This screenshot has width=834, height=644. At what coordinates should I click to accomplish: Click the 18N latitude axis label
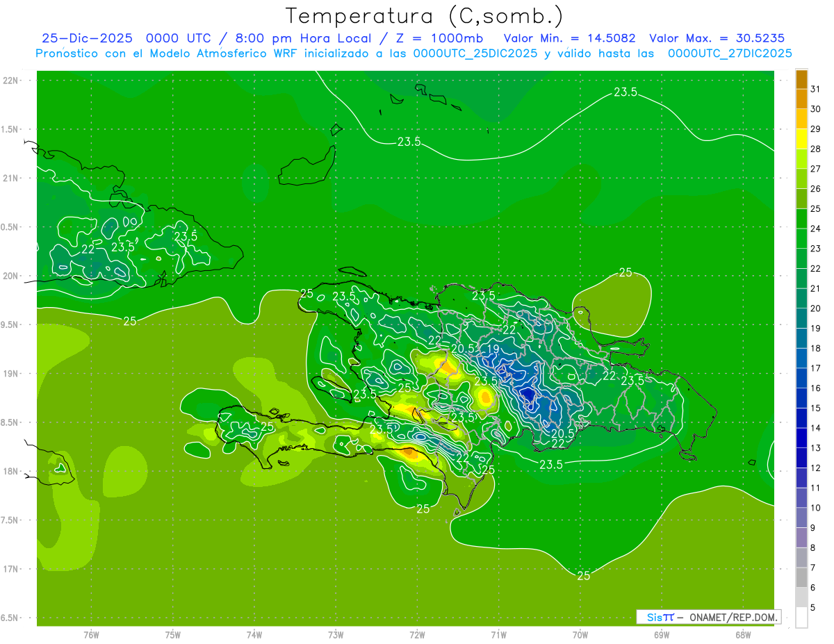[11, 471]
